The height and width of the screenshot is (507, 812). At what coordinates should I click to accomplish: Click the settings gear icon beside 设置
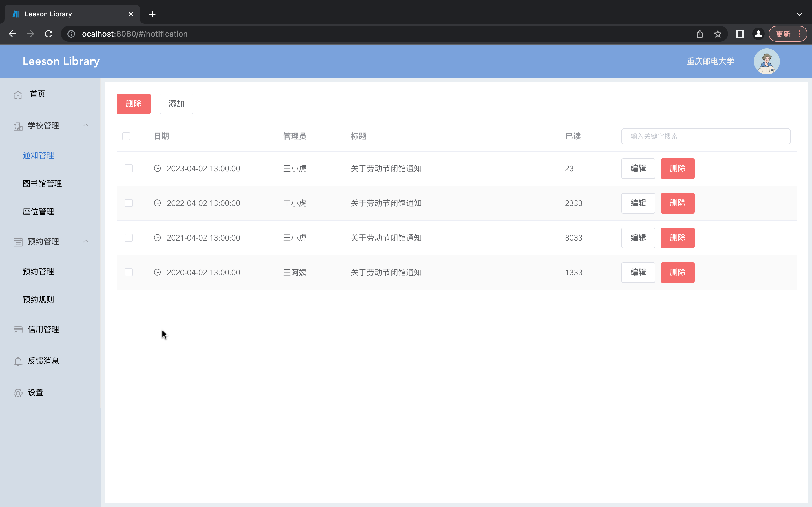click(x=18, y=393)
